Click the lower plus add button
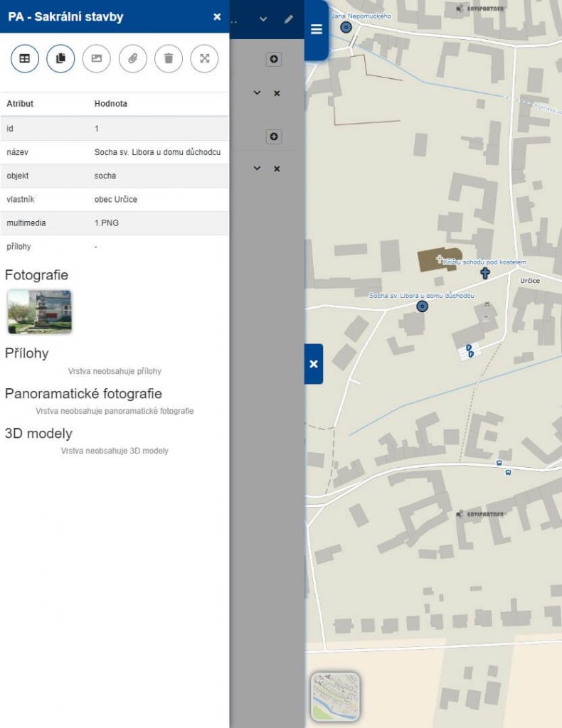Viewport: 562px width, 728px height. coord(274,136)
